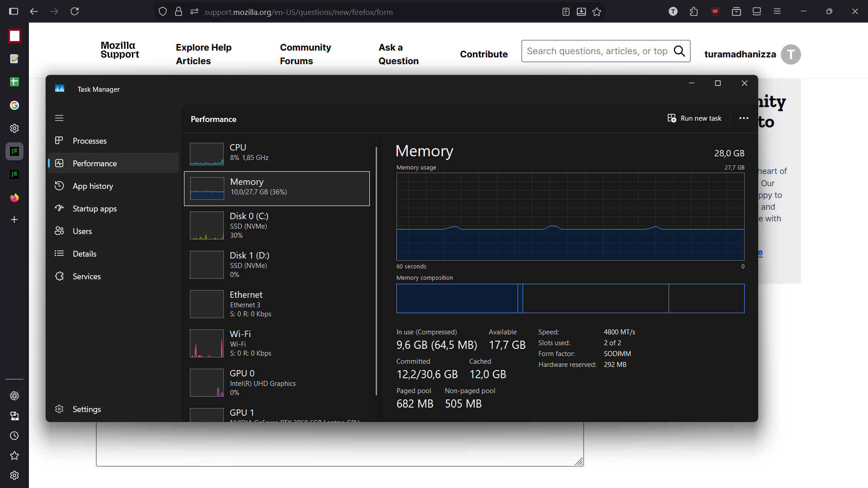Click the performance list scrollbar
The width and height of the screenshot is (868, 488).
(x=376, y=271)
